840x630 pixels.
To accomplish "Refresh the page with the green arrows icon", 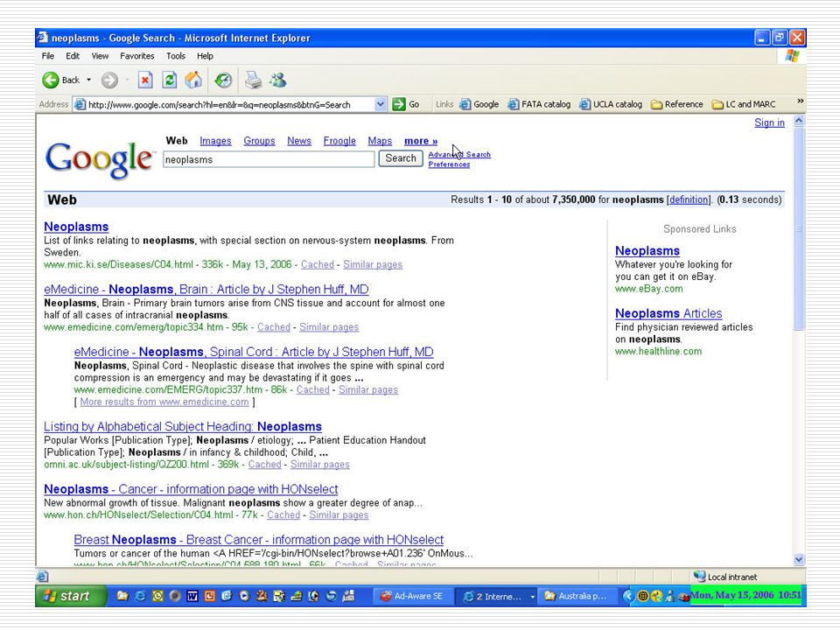I will (169, 80).
